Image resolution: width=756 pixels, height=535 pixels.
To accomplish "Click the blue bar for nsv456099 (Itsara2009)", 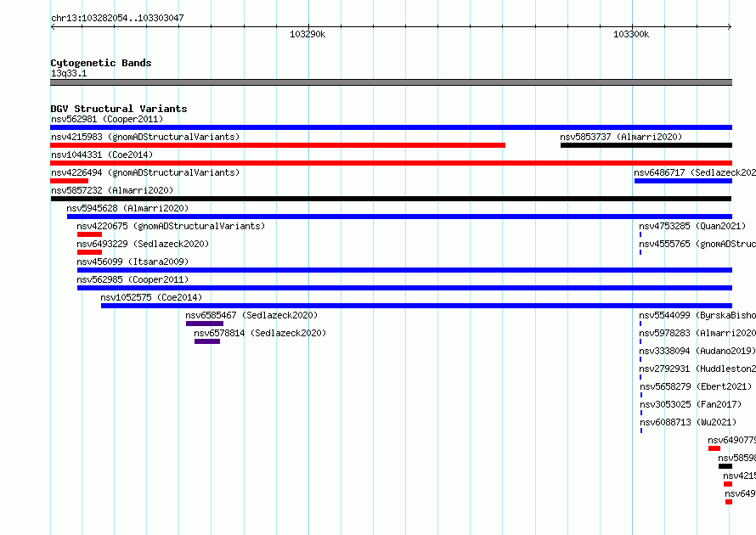I will pos(404,270).
